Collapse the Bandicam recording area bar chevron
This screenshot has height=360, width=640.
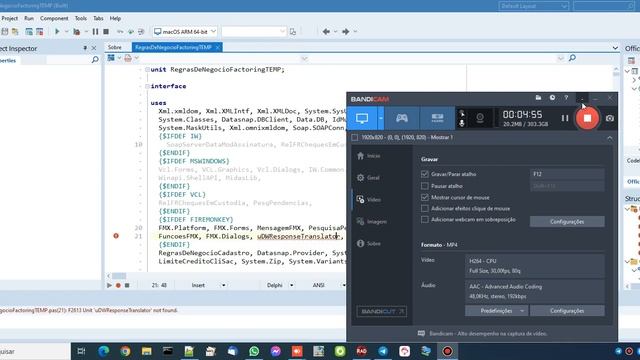609,138
